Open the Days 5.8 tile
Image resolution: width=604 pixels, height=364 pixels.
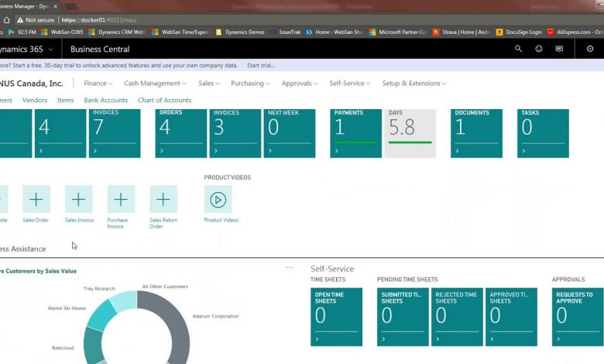(410, 133)
